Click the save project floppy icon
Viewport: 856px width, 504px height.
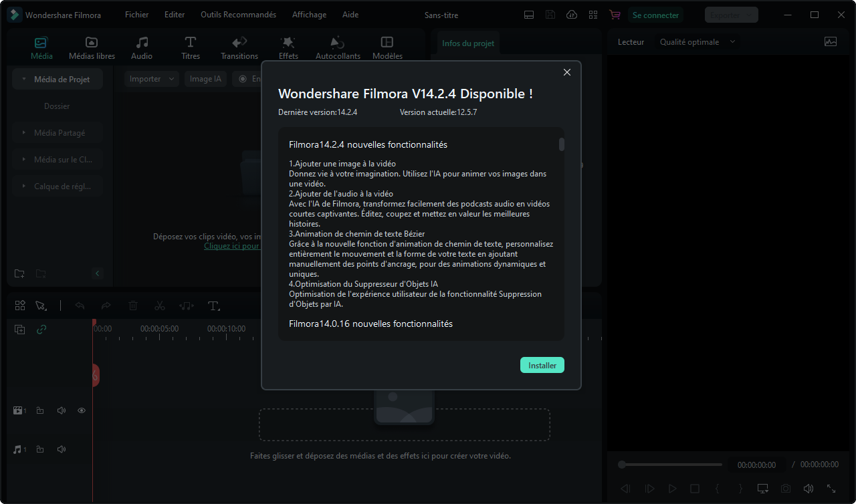(550, 15)
